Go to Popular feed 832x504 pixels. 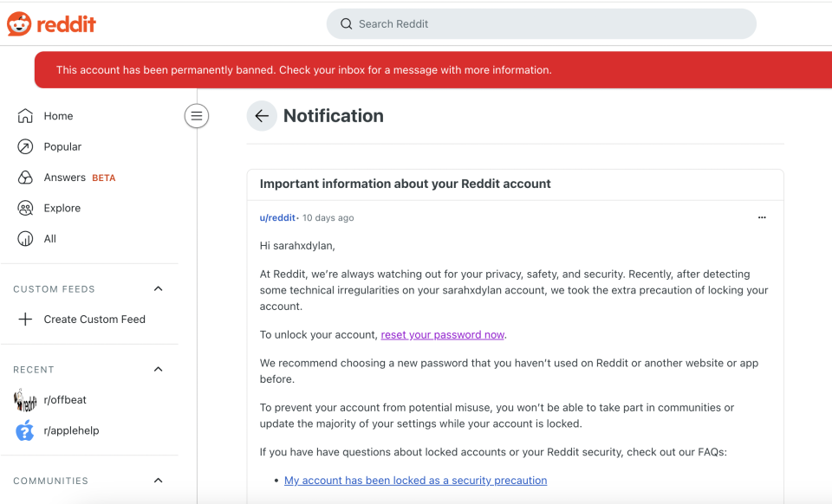pyautogui.click(x=62, y=147)
